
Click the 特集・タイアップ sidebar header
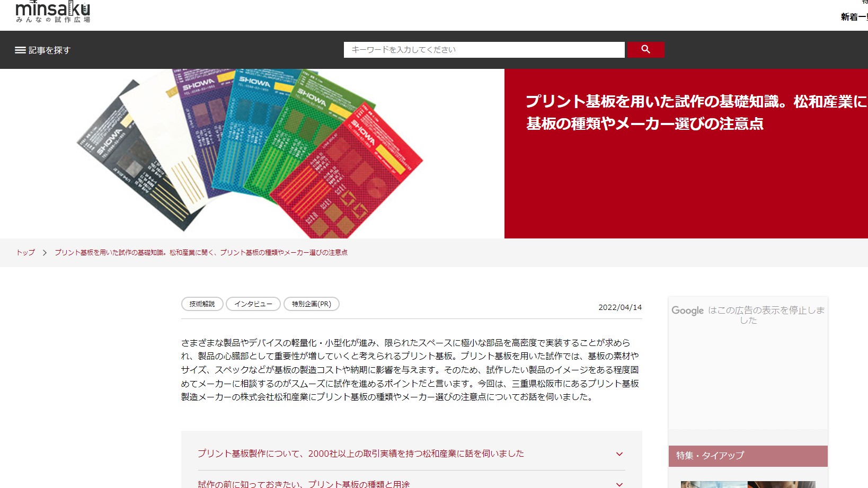point(748,456)
